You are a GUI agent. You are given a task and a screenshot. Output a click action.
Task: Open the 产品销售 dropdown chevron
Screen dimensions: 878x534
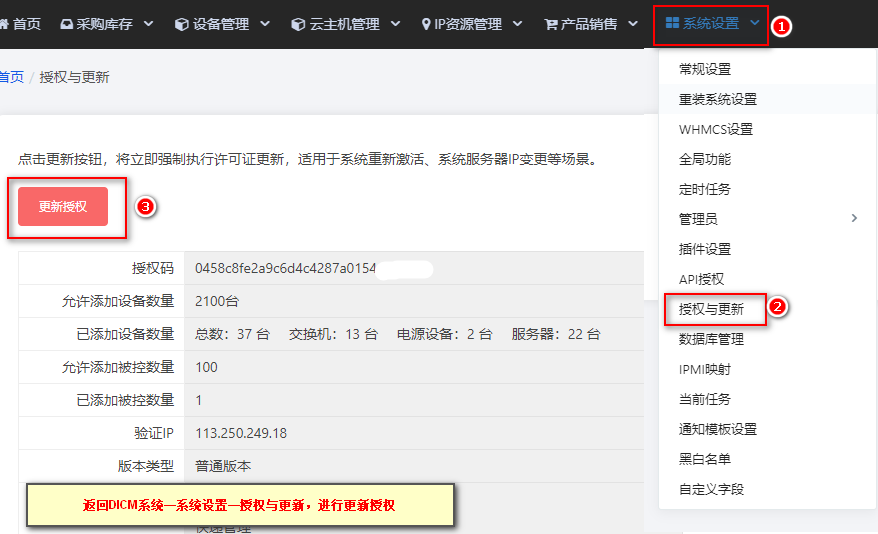(633, 24)
